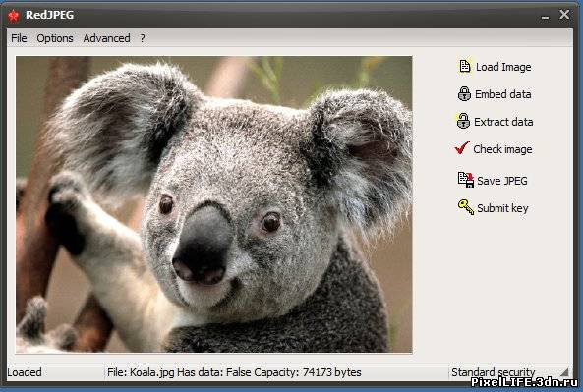This screenshot has height=392, width=583.
Task: Click the Save JPEG disk icon
Action: [465, 180]
